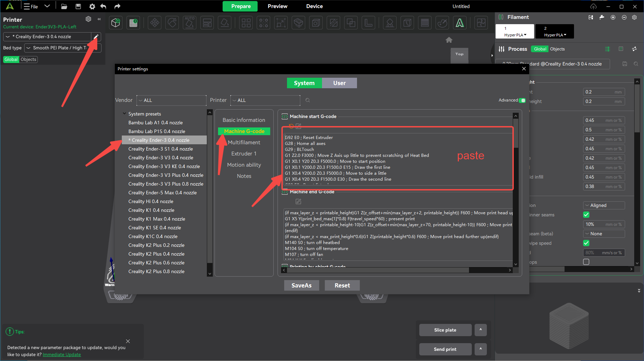Click the add filament plus icon
Viewport: 644px width, 361px height.
coord(613,17)
